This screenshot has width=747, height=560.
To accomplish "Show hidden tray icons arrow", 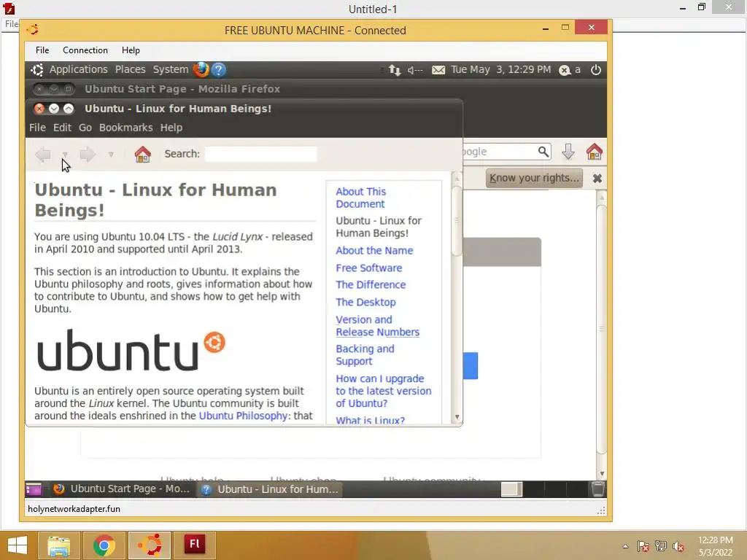I will 625,546.
